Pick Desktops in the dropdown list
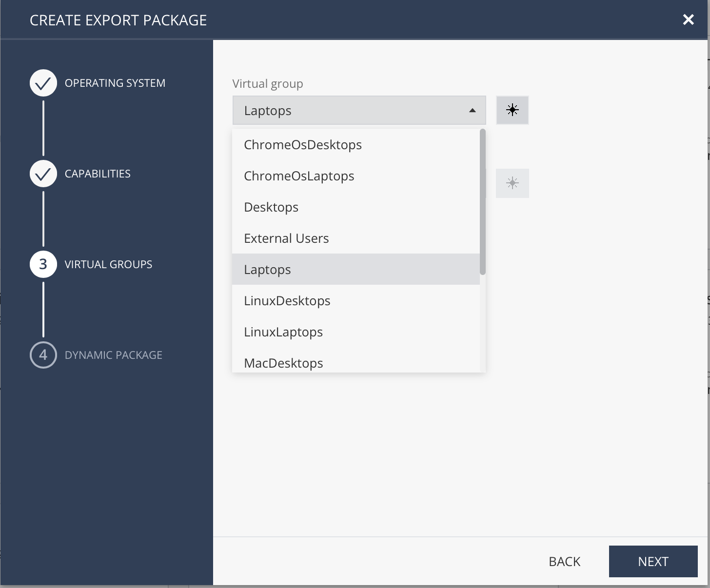 [271, 207]
